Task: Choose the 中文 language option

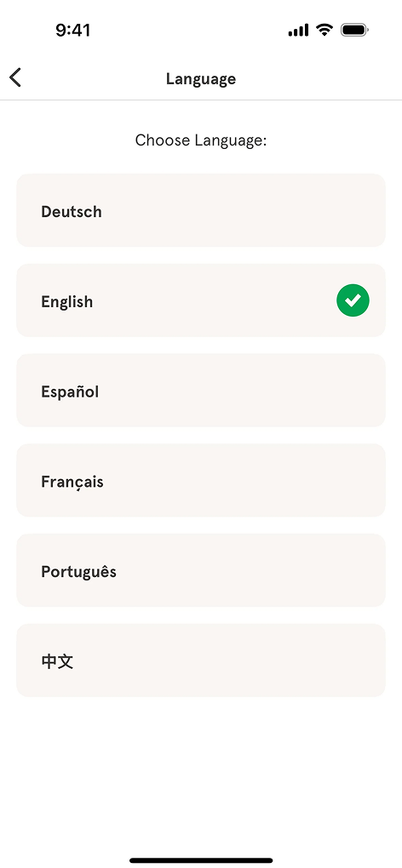Action: (201, 661)
